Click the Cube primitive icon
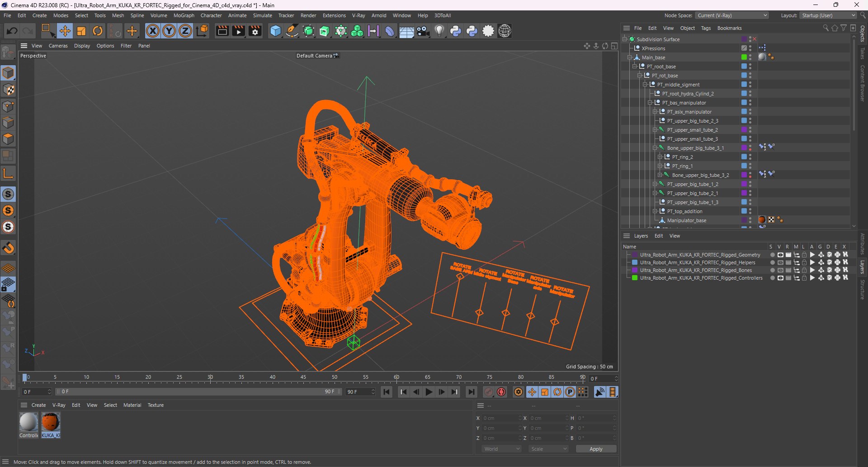The image size is (868, 467). tap(275, 31)
